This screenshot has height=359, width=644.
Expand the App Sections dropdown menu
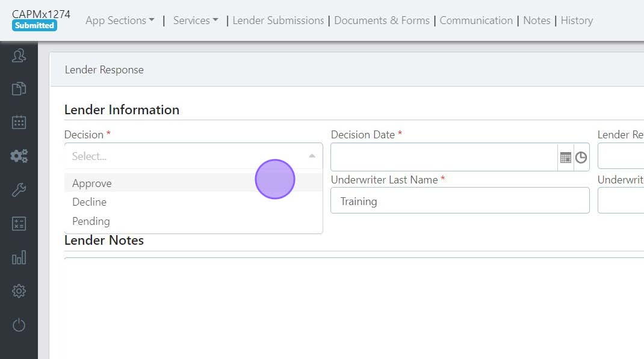tap(120, 20)
